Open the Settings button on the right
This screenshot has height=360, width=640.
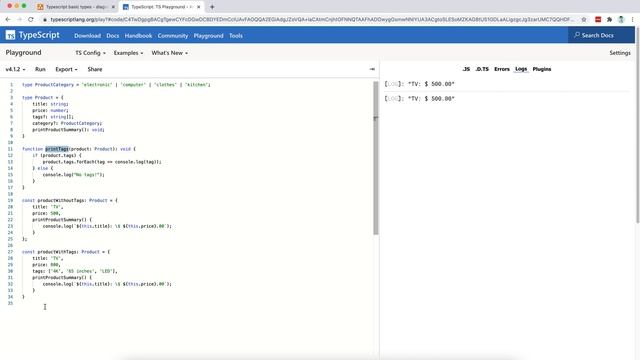[620, 53]
